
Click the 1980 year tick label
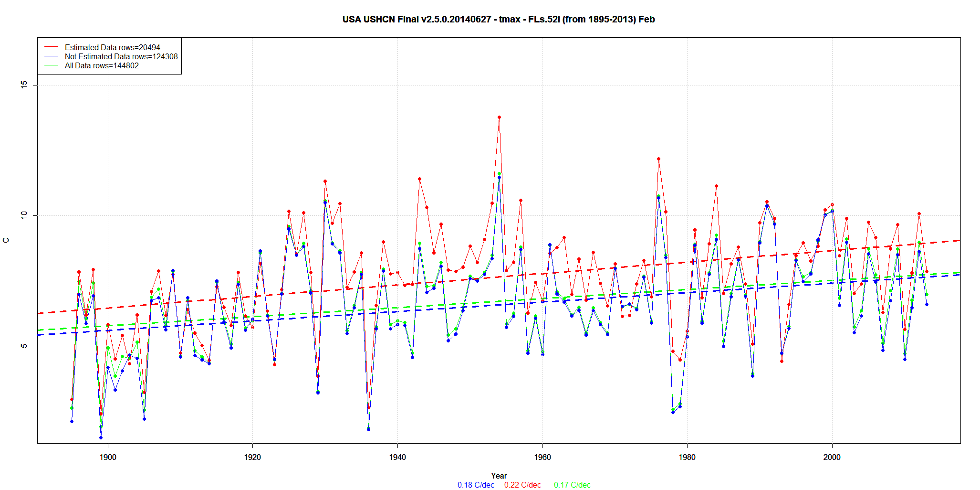(x=687, y=457)
